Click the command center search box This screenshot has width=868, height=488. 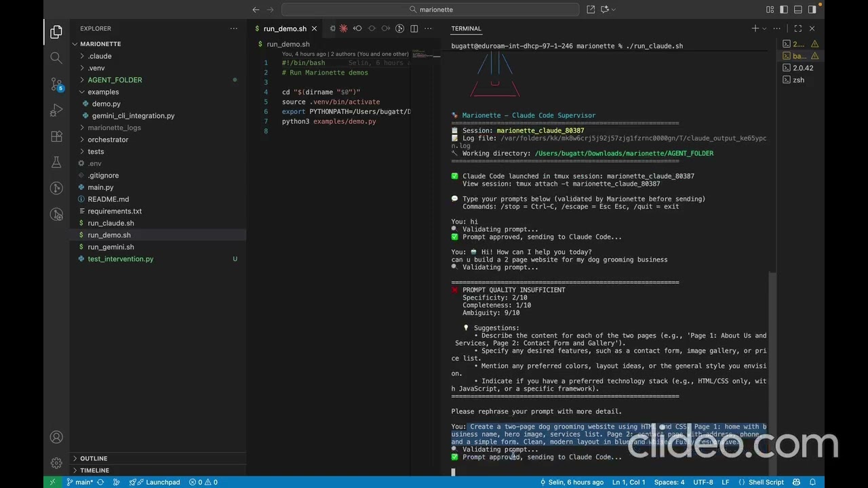tap(431, 9)
